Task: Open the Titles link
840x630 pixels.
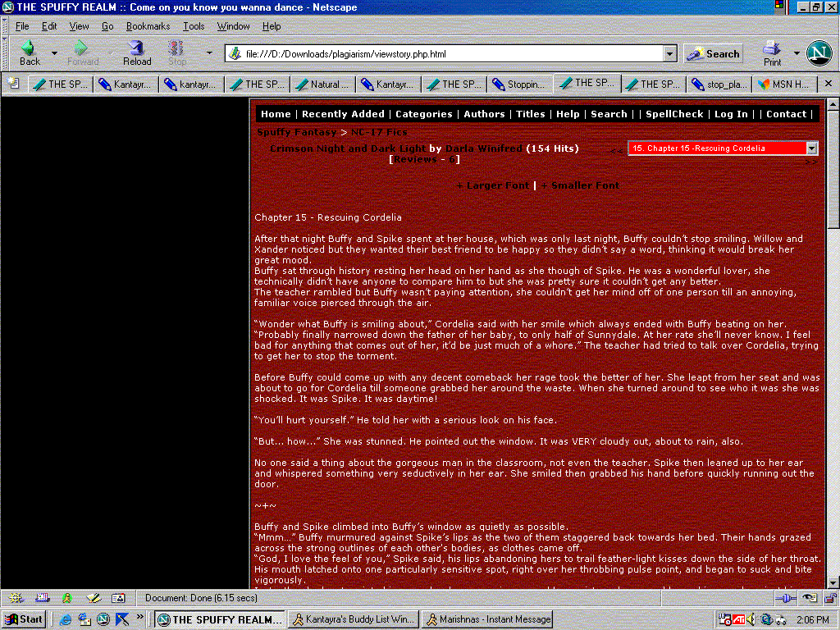Action: [531, 114]
